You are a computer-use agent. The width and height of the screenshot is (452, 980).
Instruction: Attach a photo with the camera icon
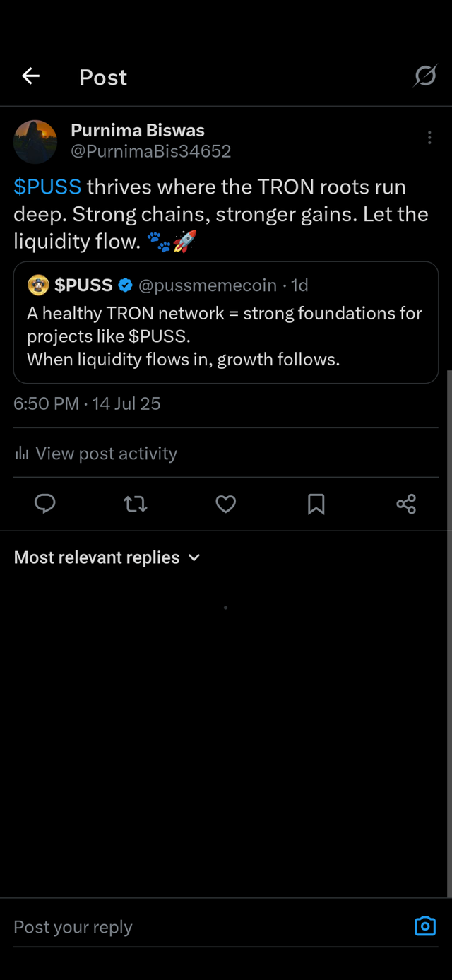click(x=425, y=926)
